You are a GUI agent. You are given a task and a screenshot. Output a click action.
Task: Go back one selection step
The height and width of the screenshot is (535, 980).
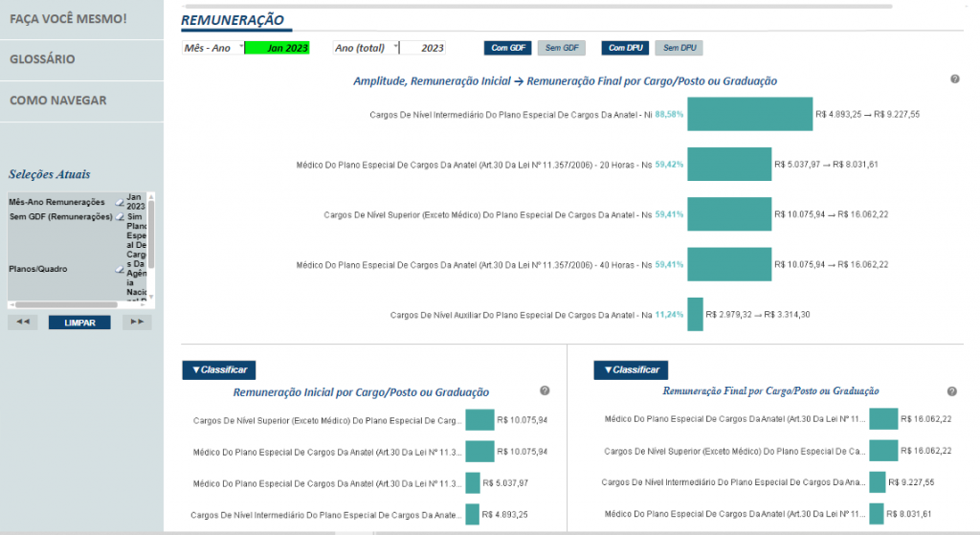click(23, 322)
